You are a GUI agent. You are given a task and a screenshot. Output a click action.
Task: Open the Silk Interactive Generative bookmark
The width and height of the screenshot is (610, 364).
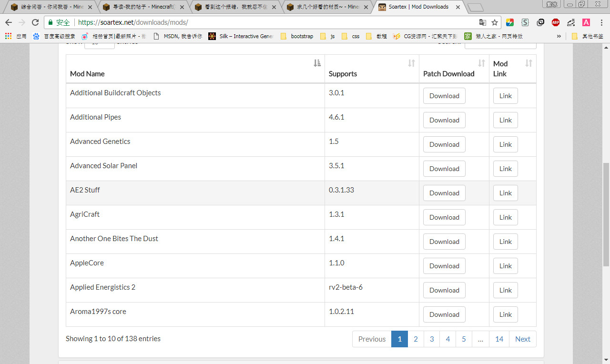[x=241, y=36]
